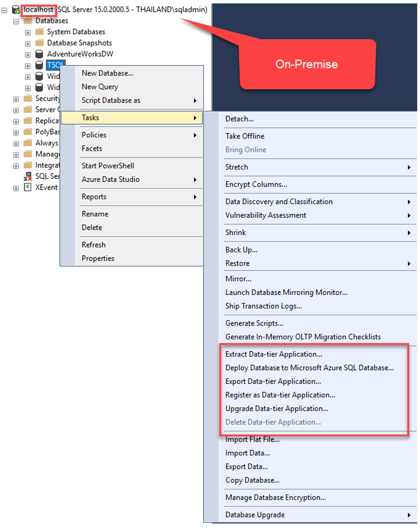This screenshot has height=529, width=420.
Task: Select Generate In-Memory OLTP Migration Checklists
Action: pyautogui.click(x=310, y=337)
